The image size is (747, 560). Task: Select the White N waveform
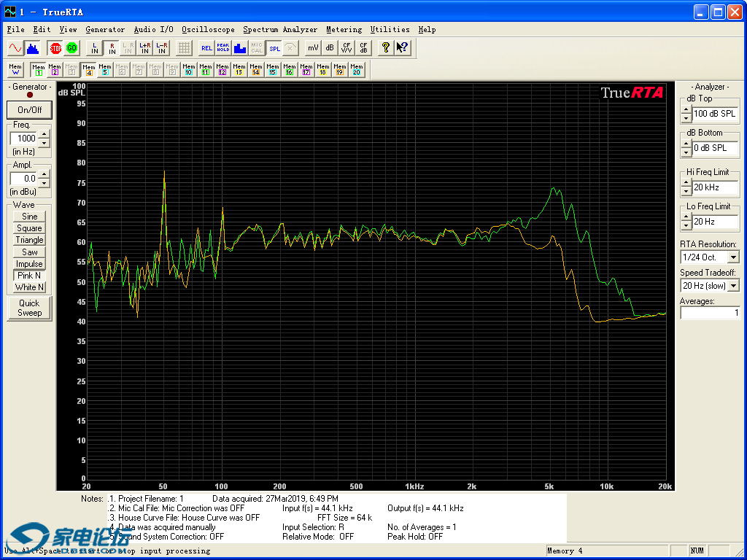[30, 287]
